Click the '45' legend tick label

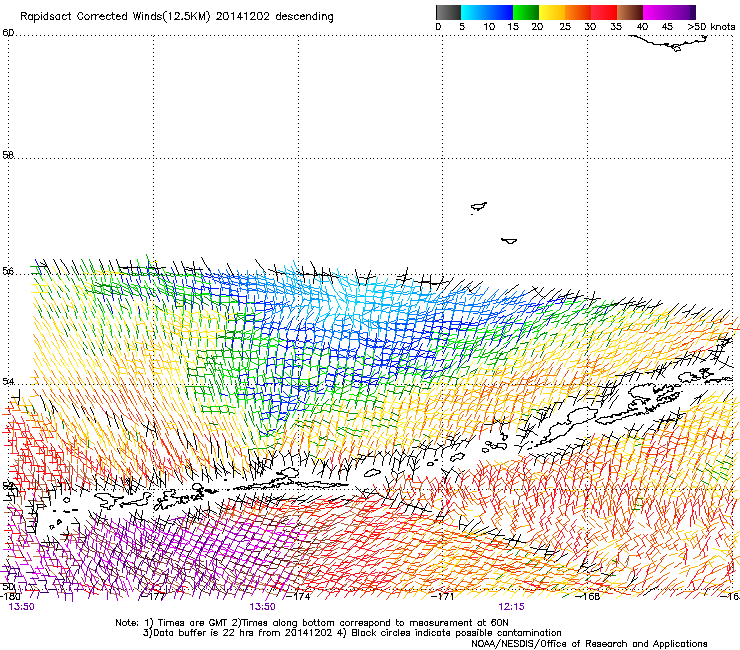(x=667, y=26)
